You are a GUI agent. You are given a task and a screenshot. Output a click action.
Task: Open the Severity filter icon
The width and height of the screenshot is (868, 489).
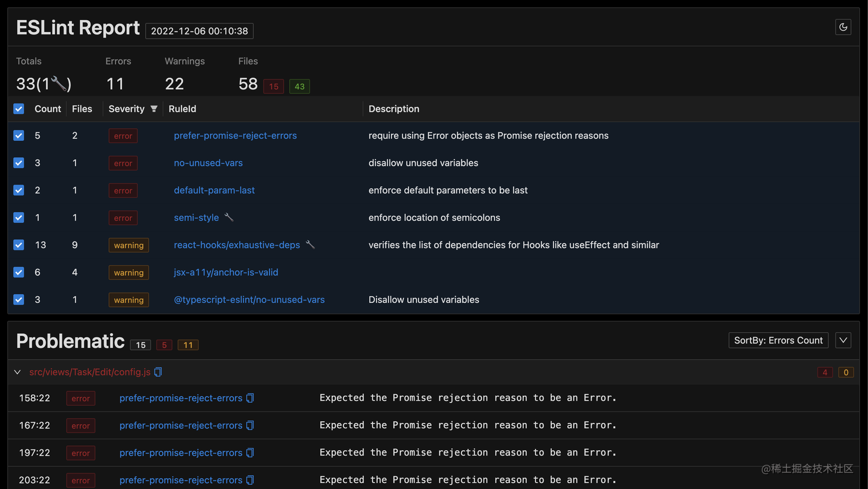point(153,108)
